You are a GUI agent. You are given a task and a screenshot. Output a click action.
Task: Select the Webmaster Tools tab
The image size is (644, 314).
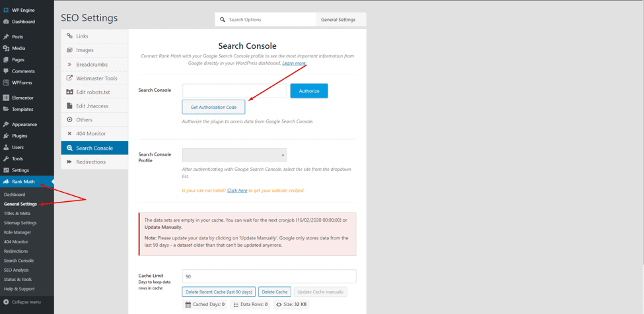click(x=94, y=78)
